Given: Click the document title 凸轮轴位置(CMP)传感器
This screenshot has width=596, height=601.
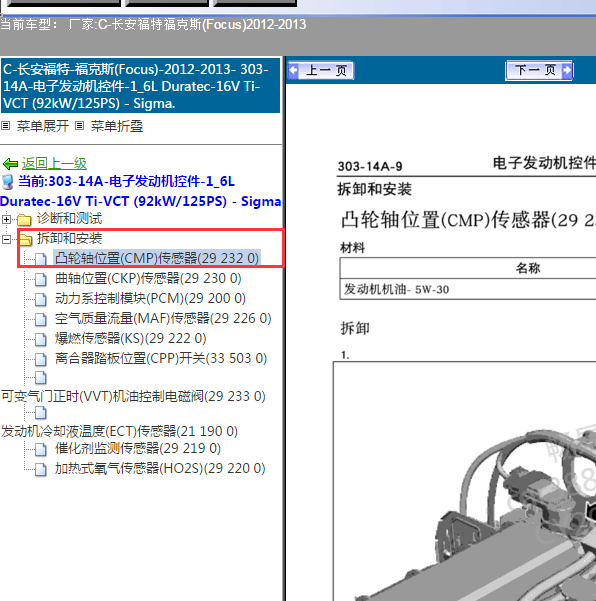Looking at the screenshot, I should pos(468,220).
